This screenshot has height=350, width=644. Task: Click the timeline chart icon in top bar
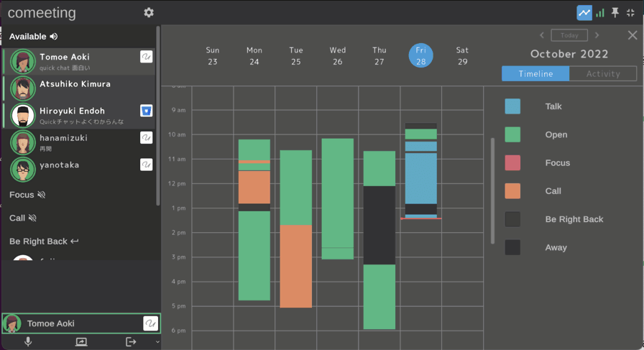click(x=584, y=13)
